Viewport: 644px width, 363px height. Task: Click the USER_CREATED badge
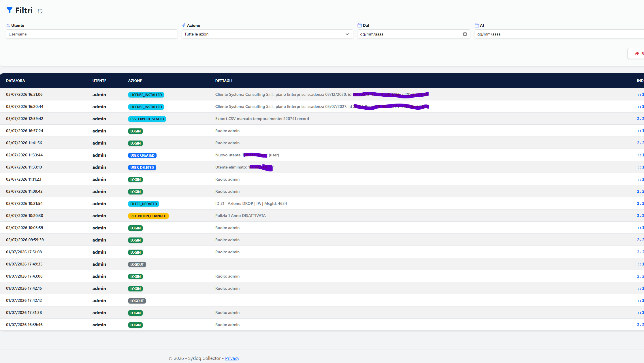click(142, 155)
